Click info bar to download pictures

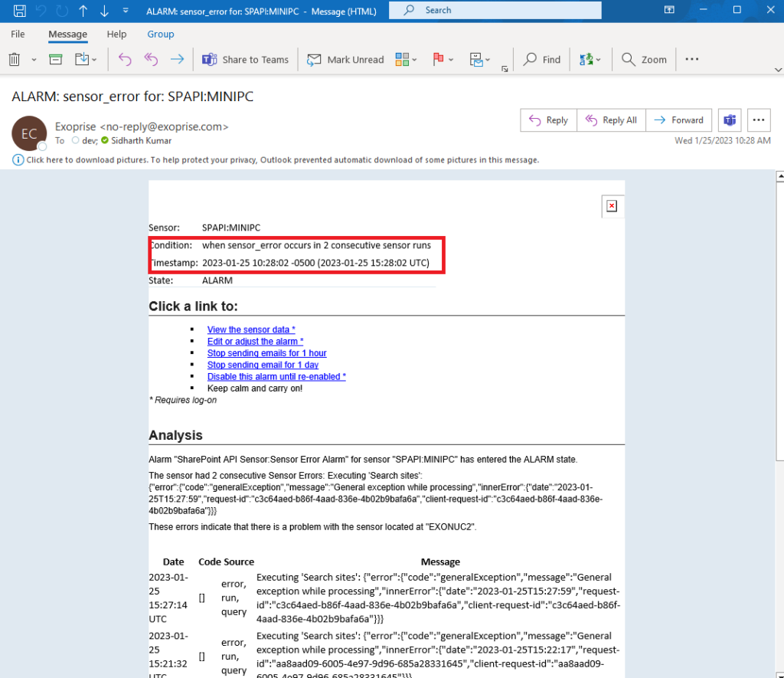point(283,159)
